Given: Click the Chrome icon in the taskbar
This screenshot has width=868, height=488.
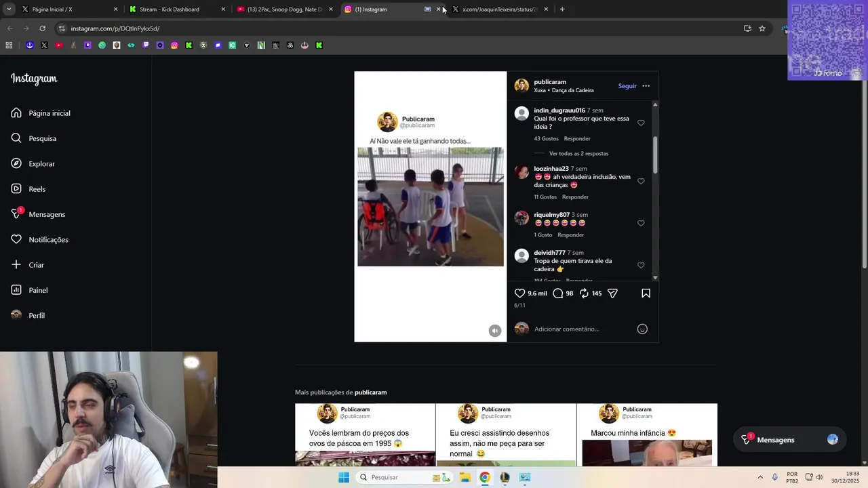Looking at the screenshot, I should pos(485,477).
